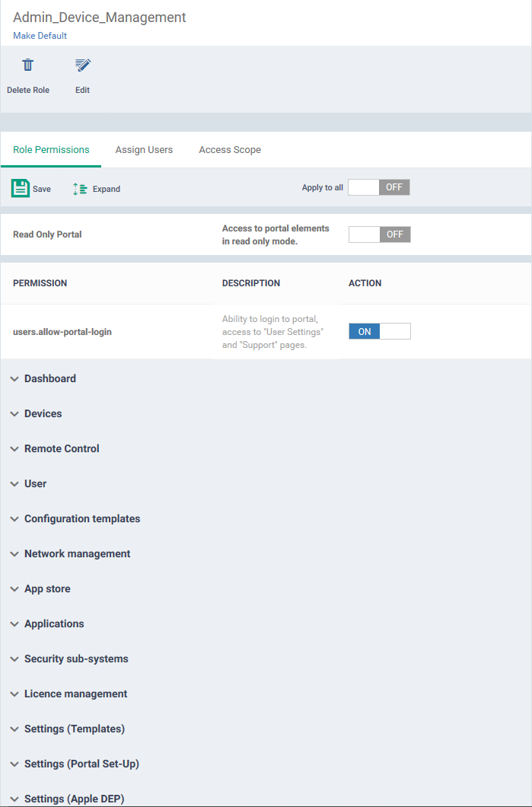532x807 pixels.
Task: Toggle the Apply to all switch
Action: [x=379, y=187]
